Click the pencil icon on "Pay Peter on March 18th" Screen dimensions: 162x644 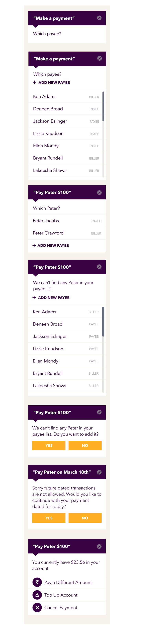coord(99,472)
